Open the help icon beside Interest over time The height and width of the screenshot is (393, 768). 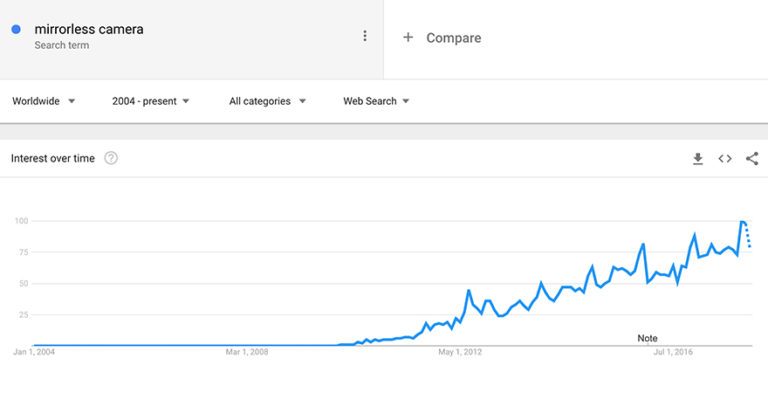pos(111,158)
